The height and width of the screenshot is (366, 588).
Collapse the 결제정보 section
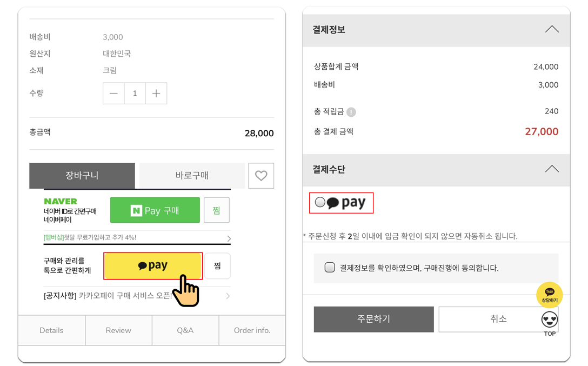(x=552, y=29)
